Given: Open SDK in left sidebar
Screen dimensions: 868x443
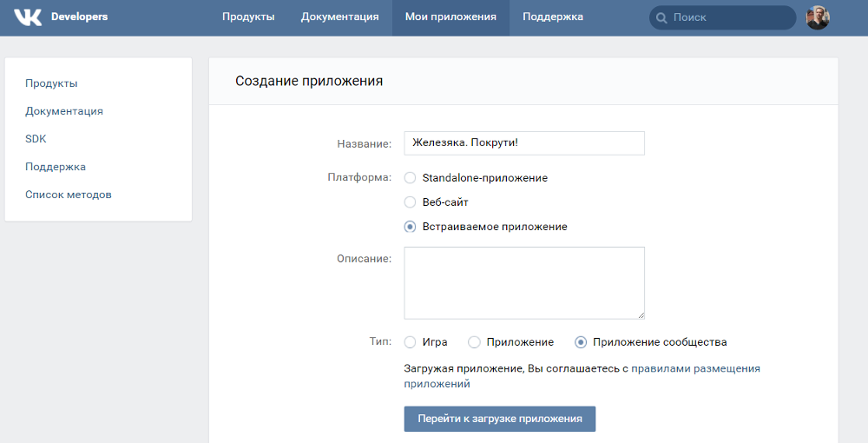Looking at the screenshot, I should point(36,139).
